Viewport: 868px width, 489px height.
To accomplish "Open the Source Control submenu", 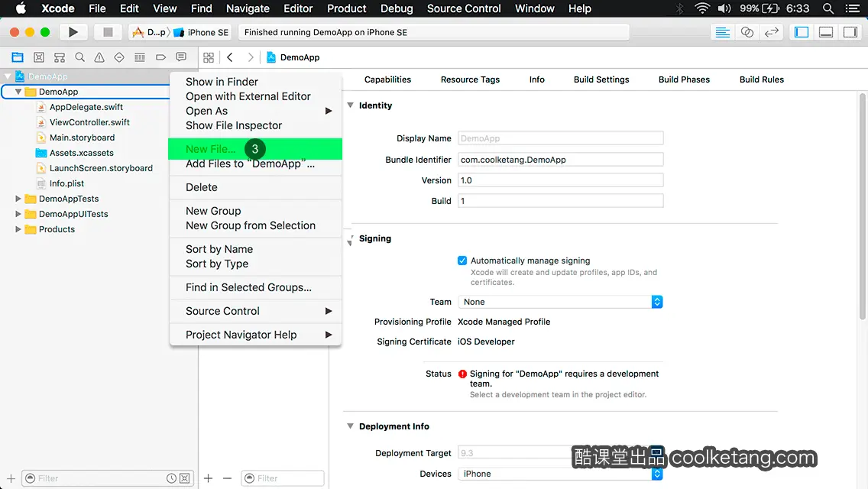I will click(x=255, y=311).
